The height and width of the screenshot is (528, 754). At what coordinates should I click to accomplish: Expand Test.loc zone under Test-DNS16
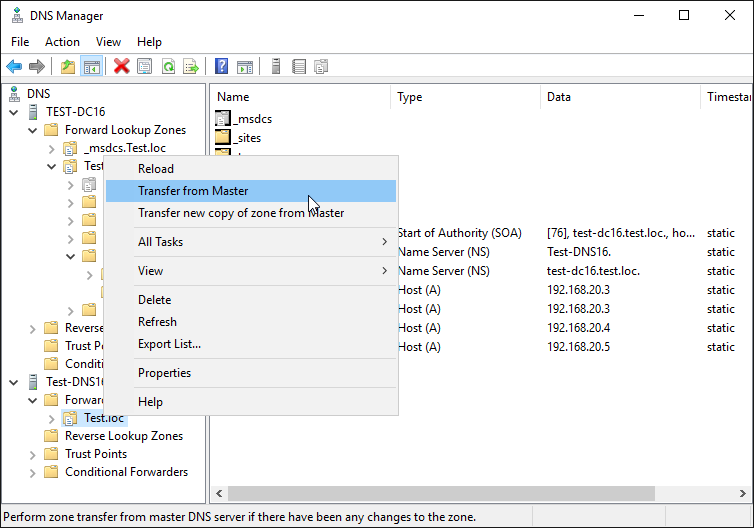pyautogui.click(x=51, y=419)
